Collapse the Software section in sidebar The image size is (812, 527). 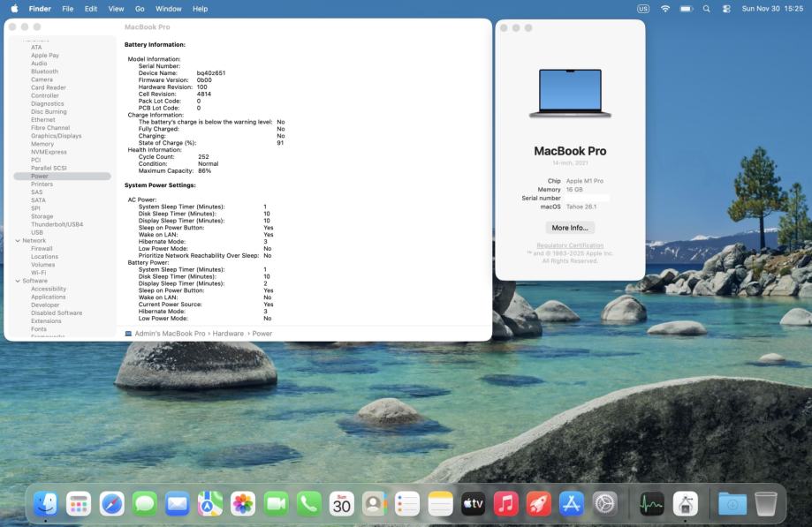click(x=18, y=281)
